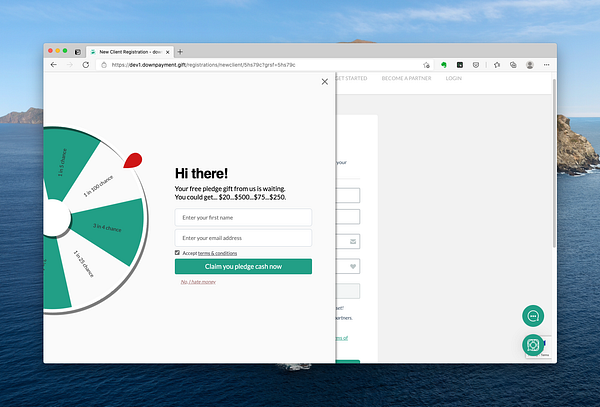Open the help support widget button
Screen dimensions: 600x407
pos(533,345)
